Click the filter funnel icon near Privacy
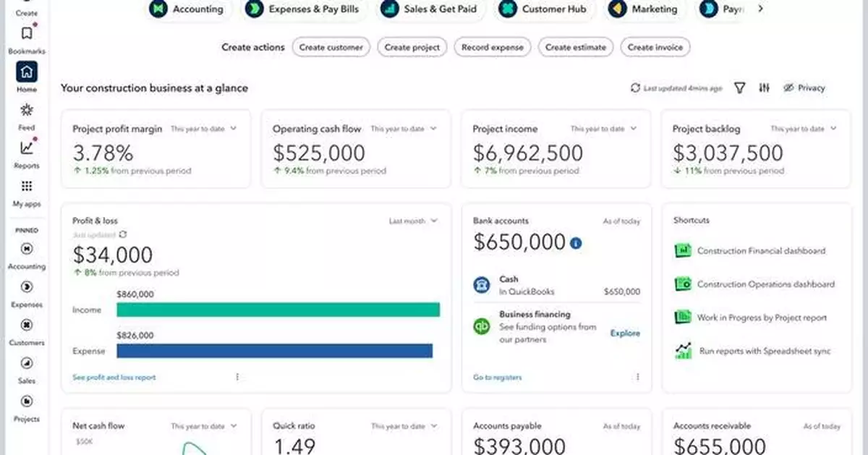Image resolution: width=868 pixels, height=455 pixels. (739, 88)
